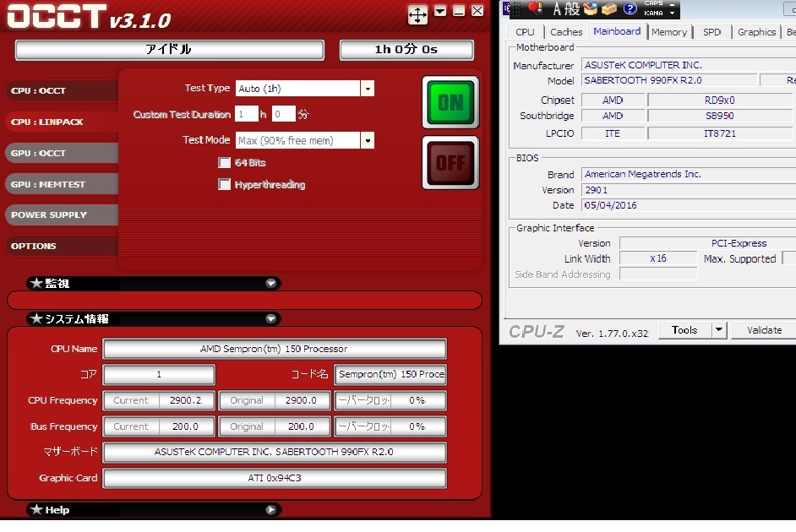
Task: Click current CPU frequency 2900.2 value
Action: [x=186, y=400]
